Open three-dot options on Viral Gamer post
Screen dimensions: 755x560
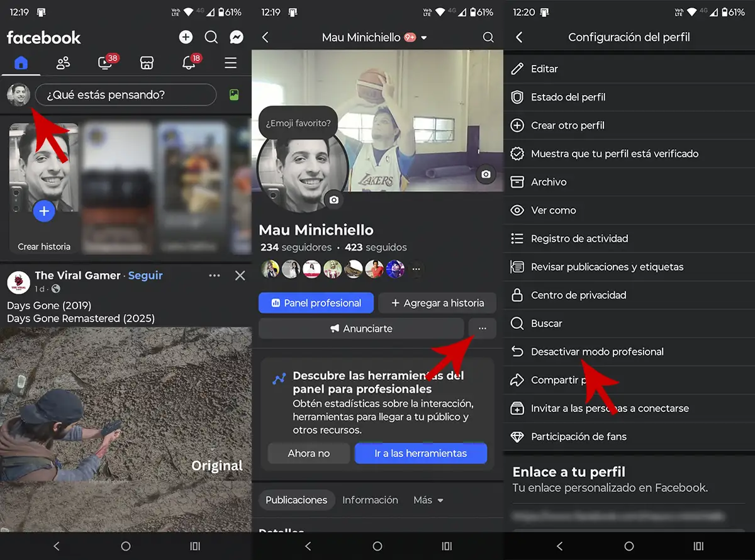click(215, 276)
